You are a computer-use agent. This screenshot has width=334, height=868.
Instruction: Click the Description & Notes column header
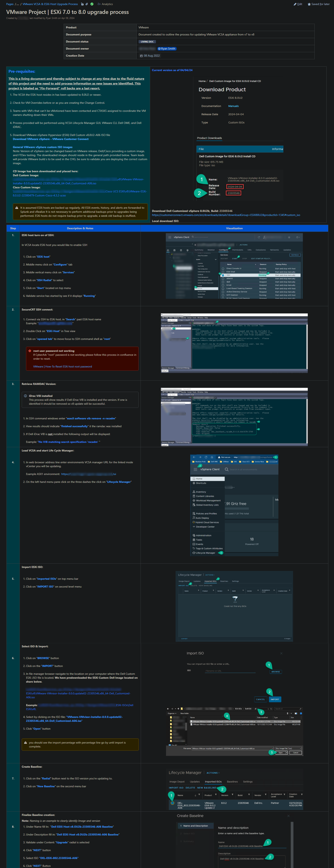[80, 228]
